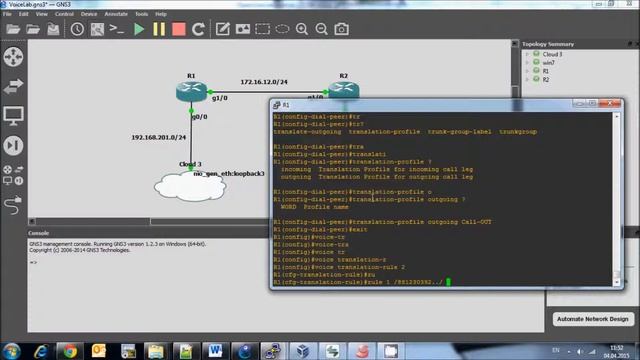
Task: Toggle the Show interface labels icon
Action: pyautogui.click(x=97, y=29)
